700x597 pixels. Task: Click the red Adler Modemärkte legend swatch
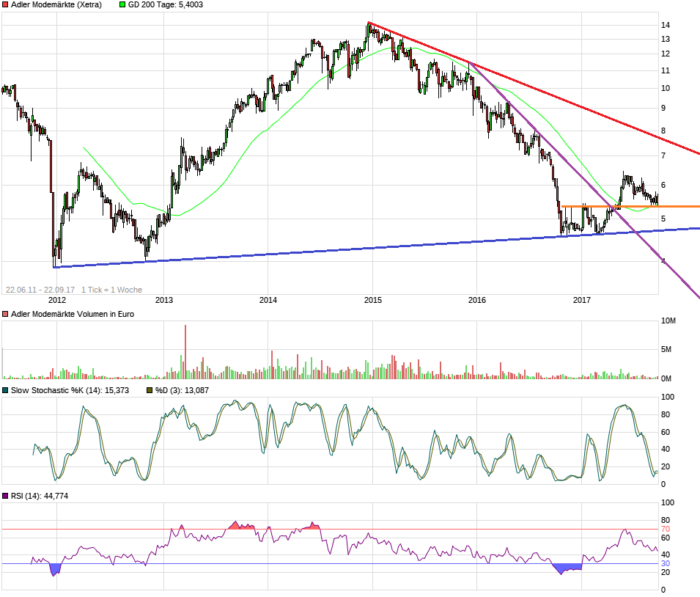(x=6, y=4)
